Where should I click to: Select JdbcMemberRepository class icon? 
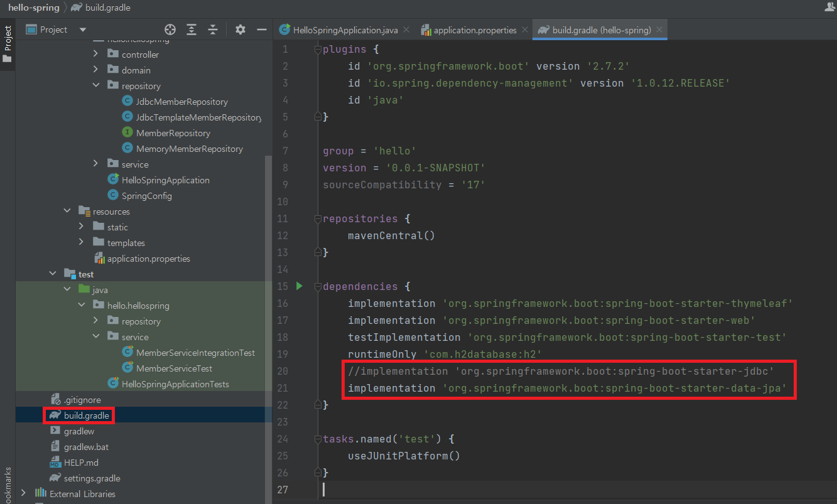(x=127, y=102)
